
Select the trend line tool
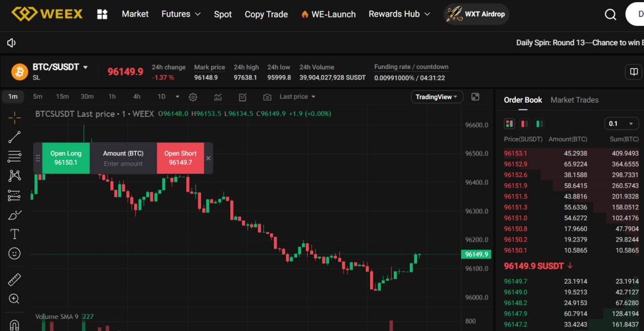(x=14, y=137)
